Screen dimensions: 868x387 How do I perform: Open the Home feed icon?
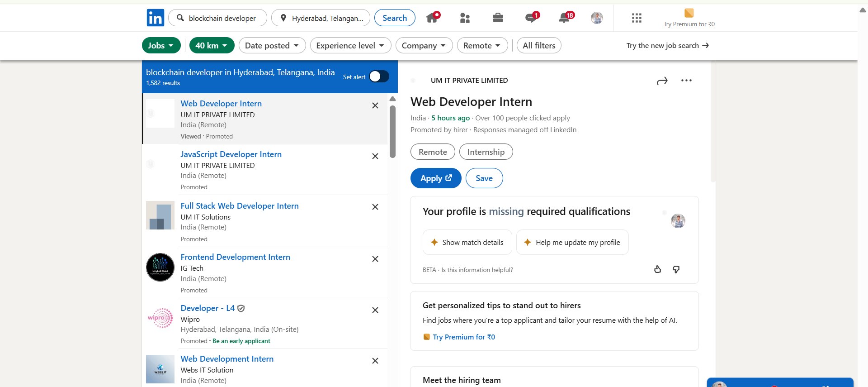point(432,18)
